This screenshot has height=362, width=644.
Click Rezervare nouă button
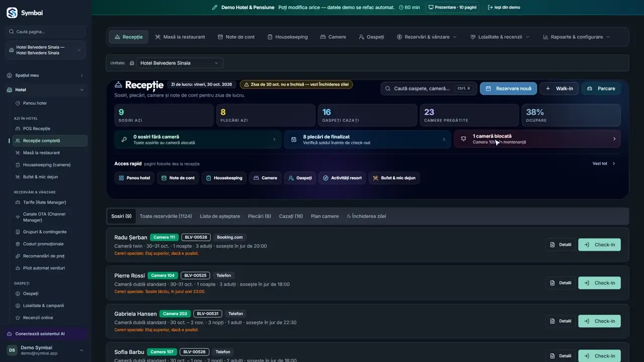508,88
